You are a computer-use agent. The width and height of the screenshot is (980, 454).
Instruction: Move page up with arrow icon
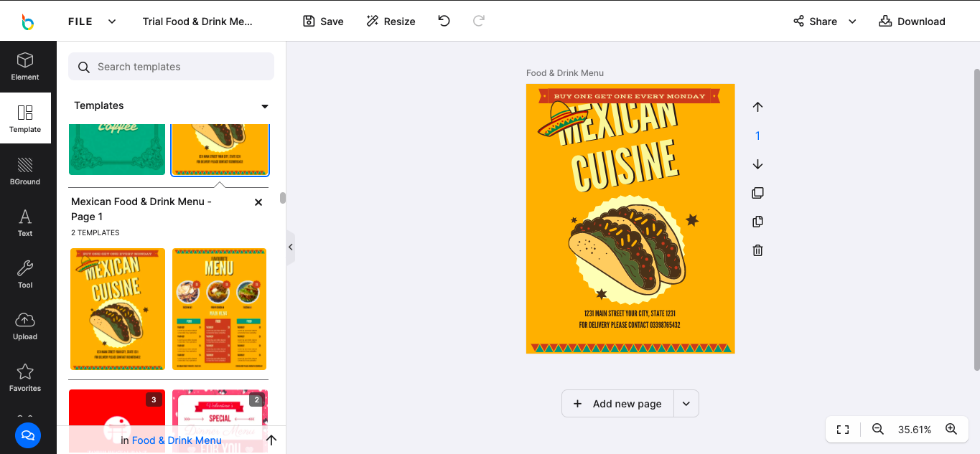pos(757,107)
